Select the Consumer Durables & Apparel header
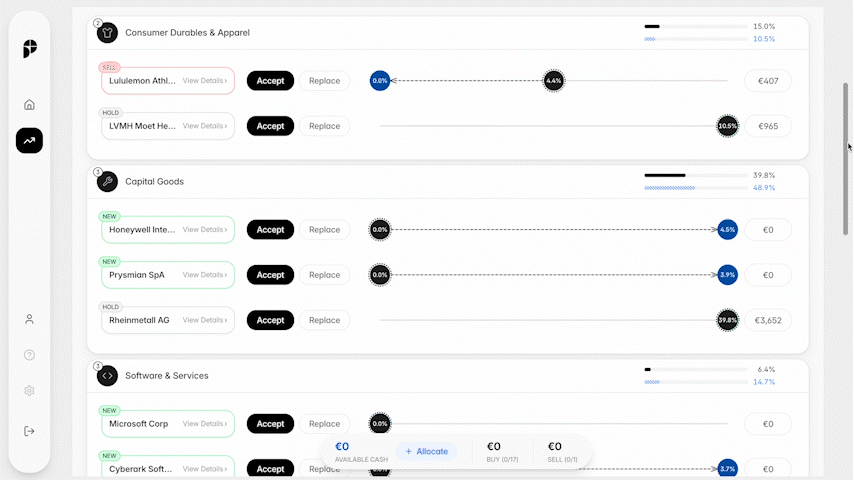 [187, 33]
